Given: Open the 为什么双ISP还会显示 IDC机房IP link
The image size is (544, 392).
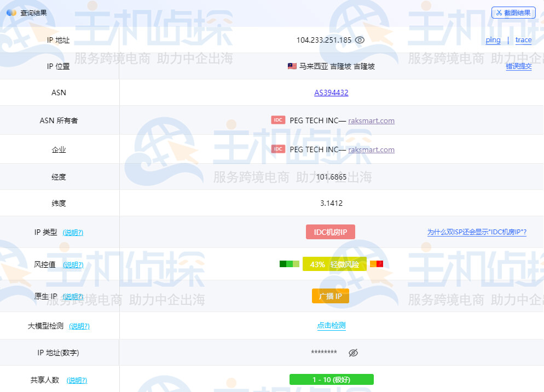Looking at the screenshot, I should tap(477, 232).
